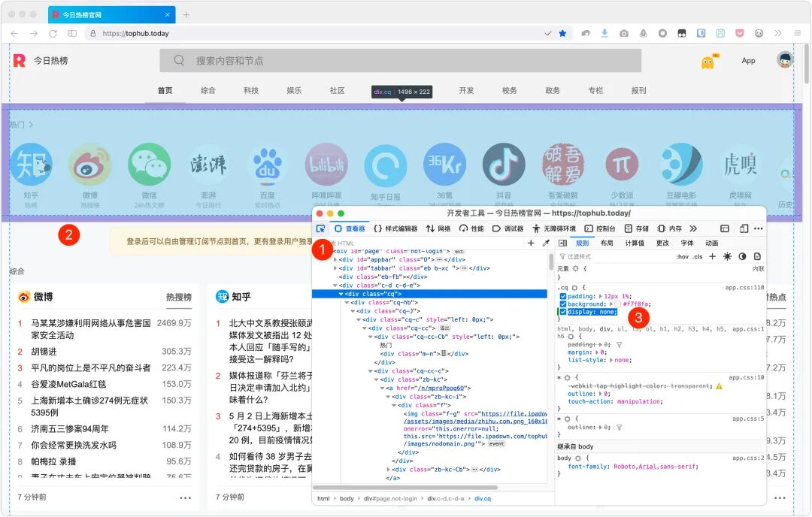
Task: Click the HTML tree horizontal scrollbar
Action: click(x=405, y=487)
